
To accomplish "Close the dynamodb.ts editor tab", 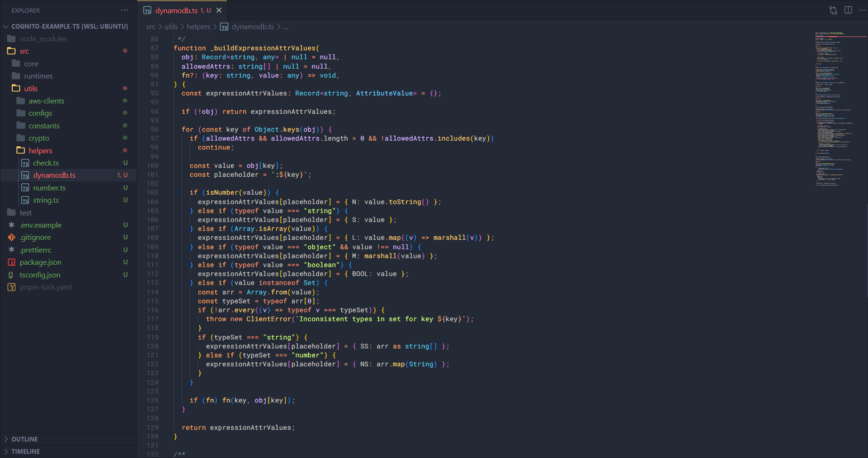I will click(219, 10).
